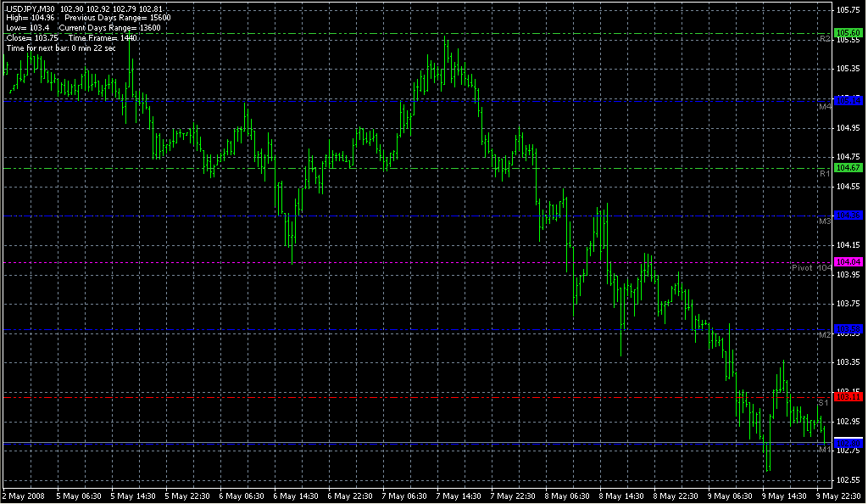Click the blue 104.36 M3 price tag
The image size is (868, 504).
click(849, 216)
